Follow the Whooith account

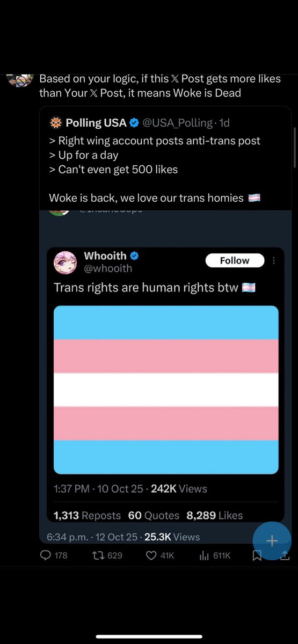pos(235,260)
